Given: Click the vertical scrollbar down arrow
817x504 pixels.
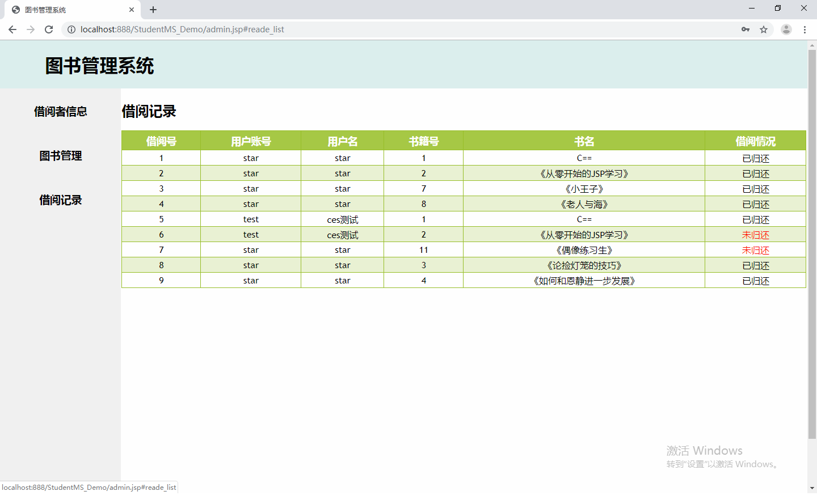Looking at the screenshot, I should (x=812, y=488).
